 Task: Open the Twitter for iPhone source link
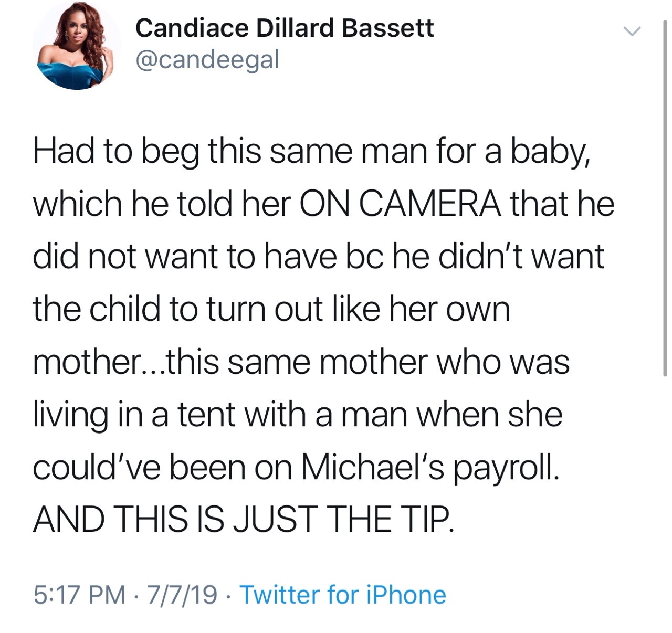(x=343, y=595)
